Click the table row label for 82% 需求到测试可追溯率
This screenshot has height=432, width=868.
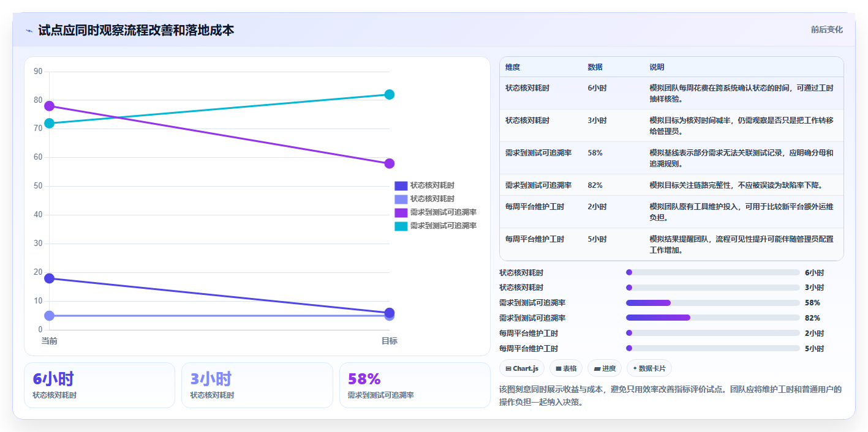538,185
